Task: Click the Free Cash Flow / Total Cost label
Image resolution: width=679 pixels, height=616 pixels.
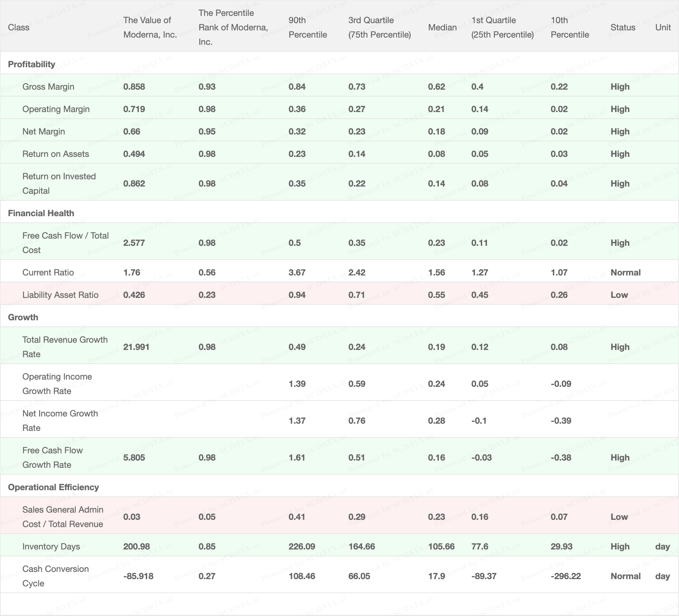Action: point(65,243)
